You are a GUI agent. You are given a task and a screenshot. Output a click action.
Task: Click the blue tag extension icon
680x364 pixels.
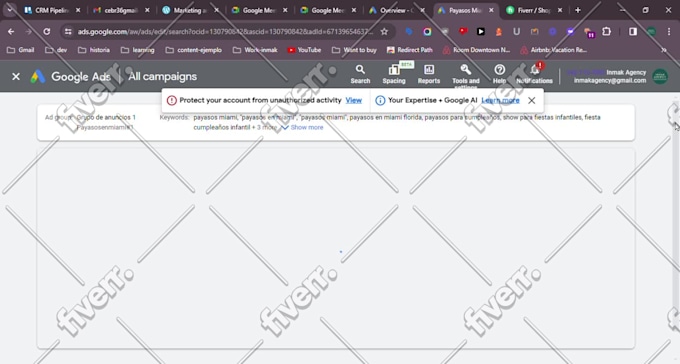coord(409,32)
